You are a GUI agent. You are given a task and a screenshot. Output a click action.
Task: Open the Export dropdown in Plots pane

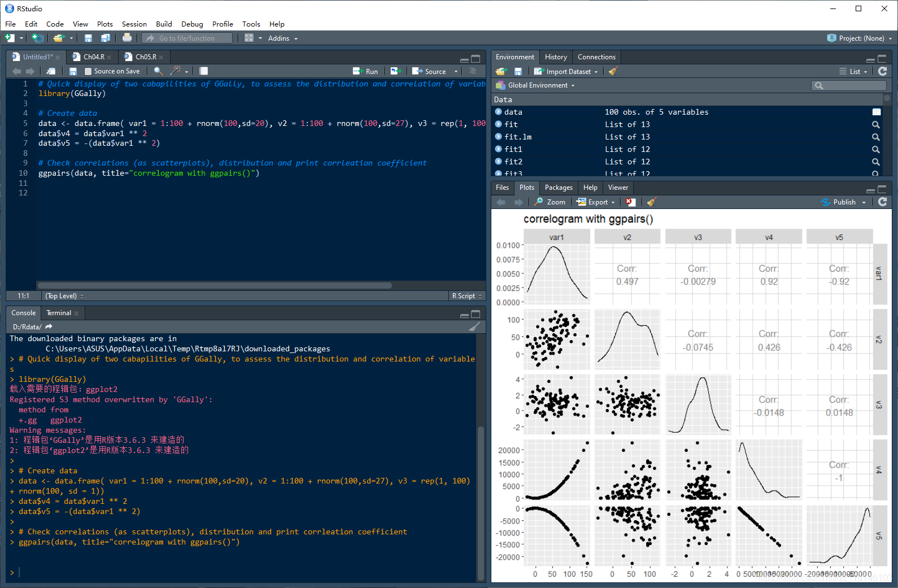point(596,202)
